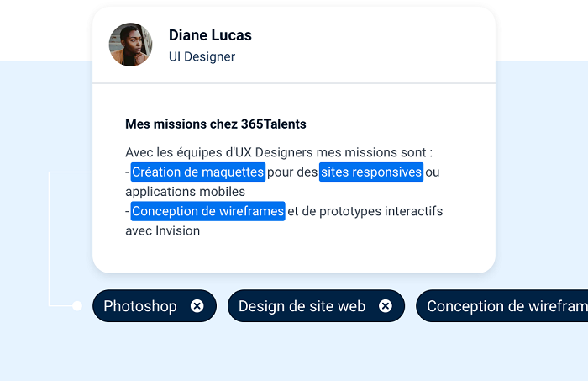
Task: Select highlighted "Conception de wireframes" in description
Action: 207,211
